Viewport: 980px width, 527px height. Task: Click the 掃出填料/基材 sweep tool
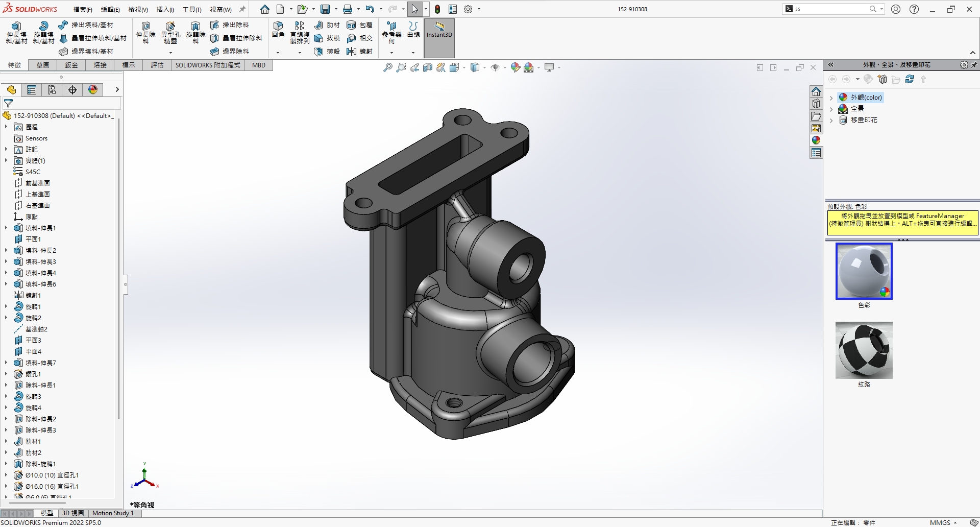pyautogui.click(x=86, y=25)
